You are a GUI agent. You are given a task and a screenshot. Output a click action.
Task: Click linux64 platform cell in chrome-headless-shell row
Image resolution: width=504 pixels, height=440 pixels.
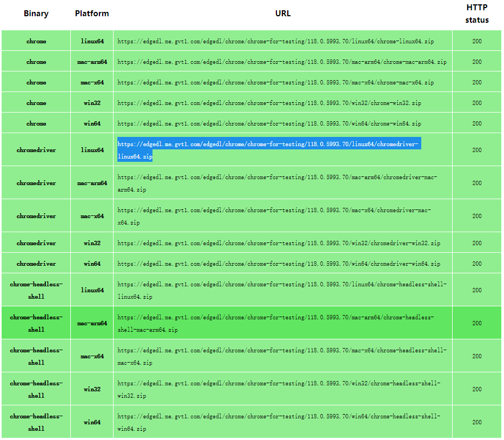92,290
